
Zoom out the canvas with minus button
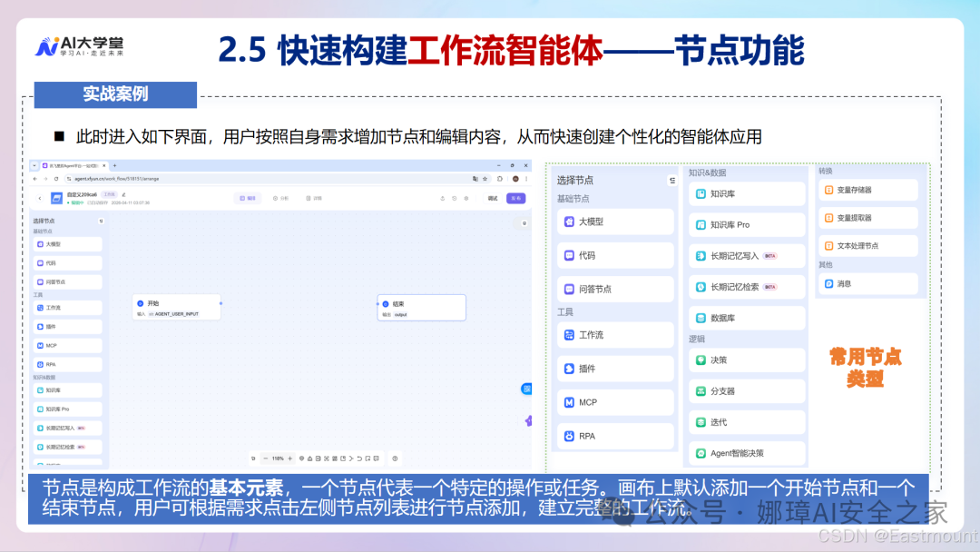coord(266,458)
